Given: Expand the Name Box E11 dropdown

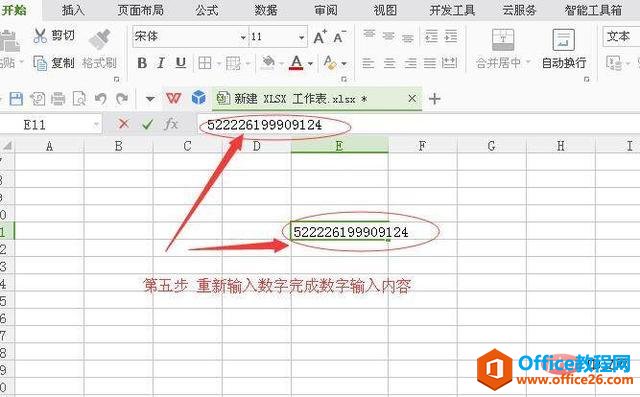Looking at the screenshot, I should 96,124.
